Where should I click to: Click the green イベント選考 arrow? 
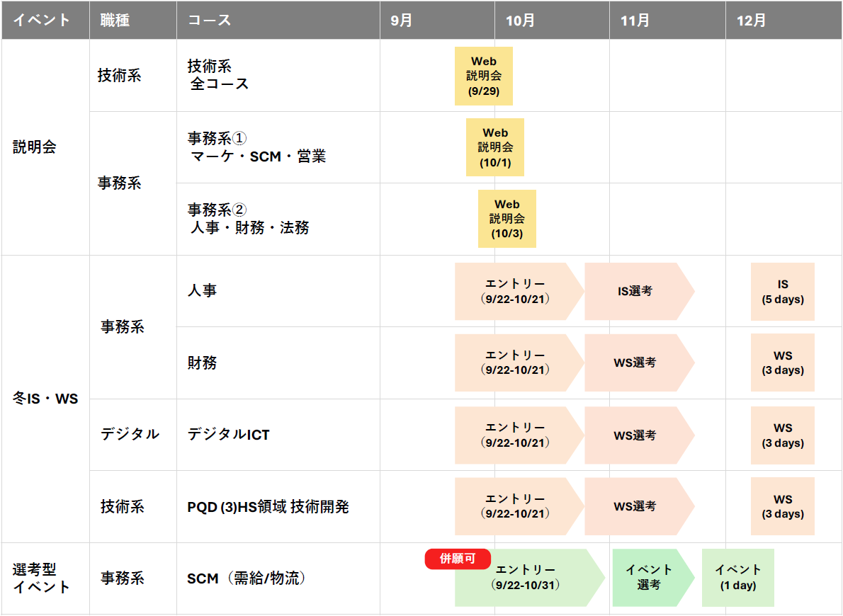tap(649, 578)
